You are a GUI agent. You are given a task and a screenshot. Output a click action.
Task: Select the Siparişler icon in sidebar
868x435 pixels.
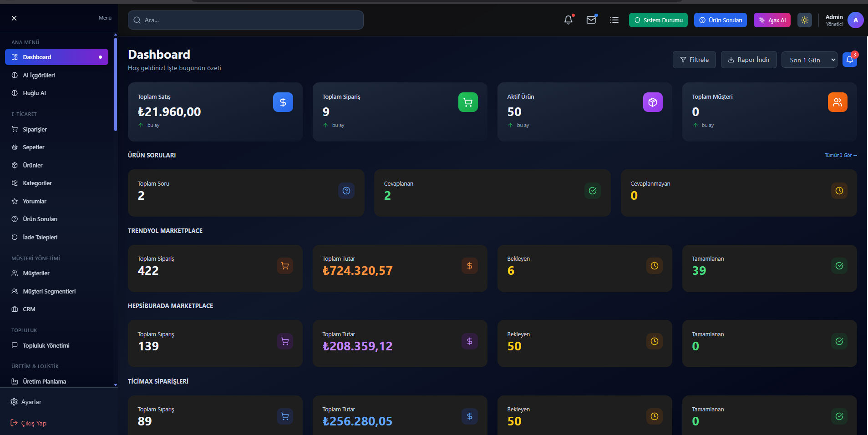tap(15, 129)
